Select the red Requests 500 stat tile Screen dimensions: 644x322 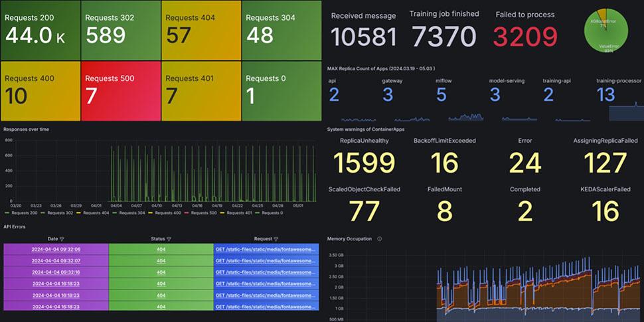(x=120, y=91)
